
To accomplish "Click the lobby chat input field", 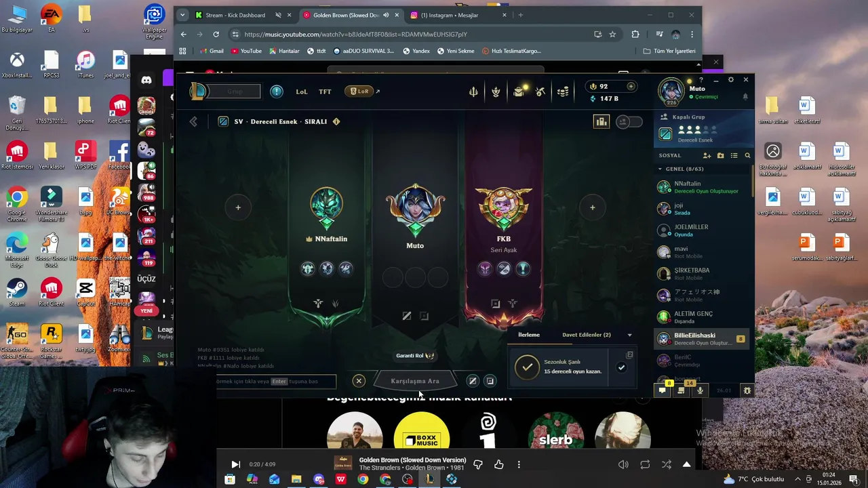I will (276, 381).
